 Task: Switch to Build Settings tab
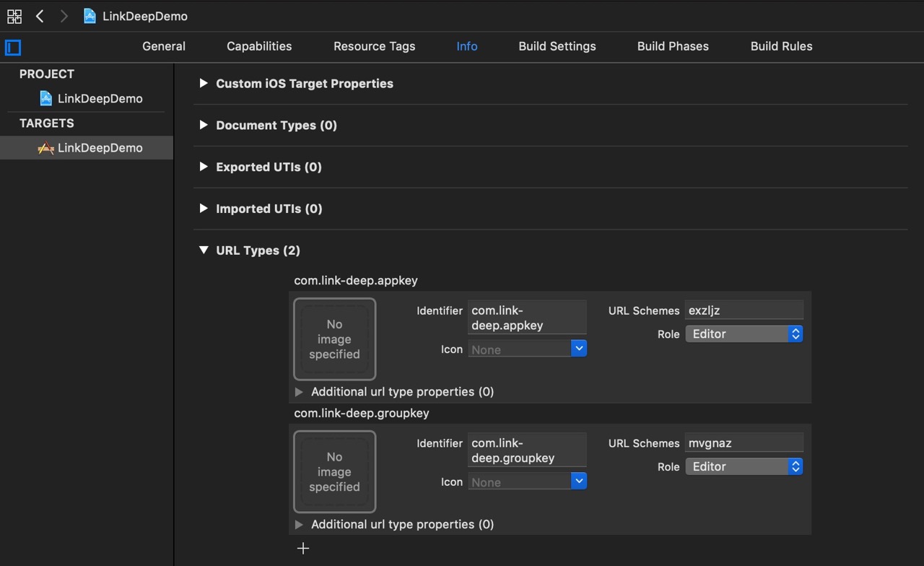pyautogui.click(x=557, y=46)
